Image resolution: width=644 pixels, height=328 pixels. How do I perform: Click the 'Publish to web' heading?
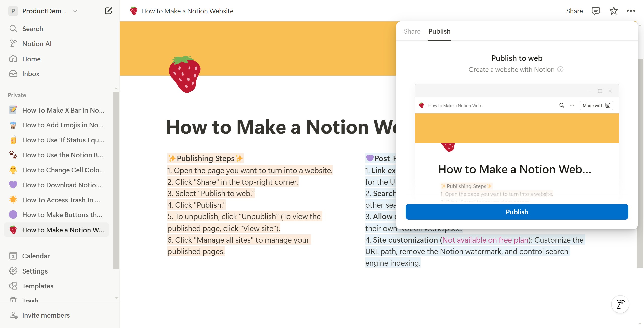(517, 58)
